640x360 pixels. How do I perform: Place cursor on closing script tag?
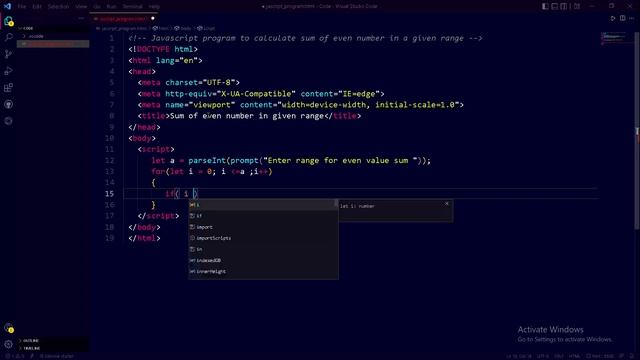pos(158,216)
